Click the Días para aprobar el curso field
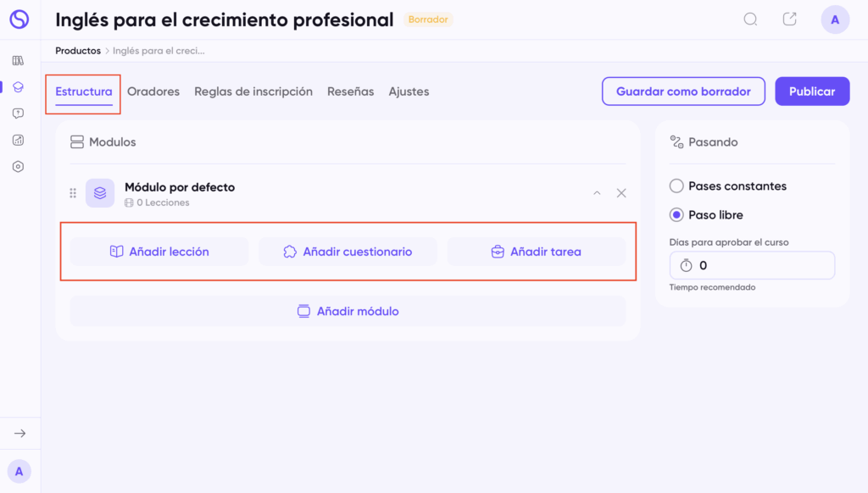This screenshot has height=493, width=868. pyautogui.click(x=752, y=265)
